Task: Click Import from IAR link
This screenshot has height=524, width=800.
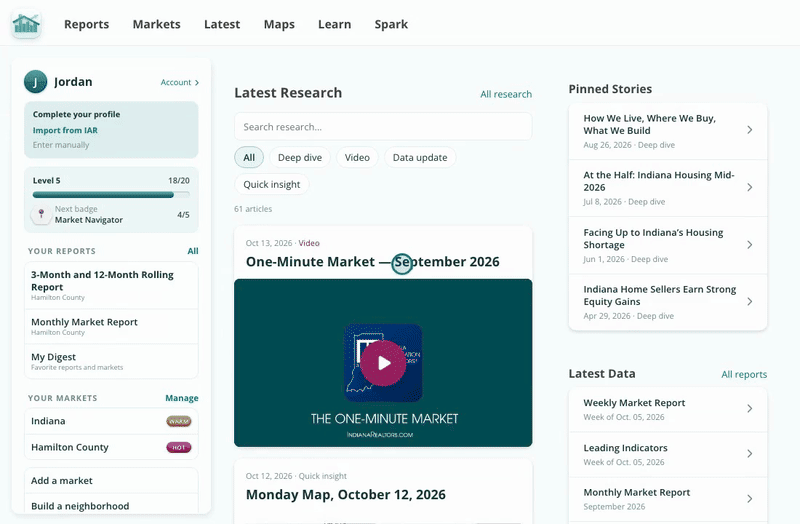Action: (65, 130)
